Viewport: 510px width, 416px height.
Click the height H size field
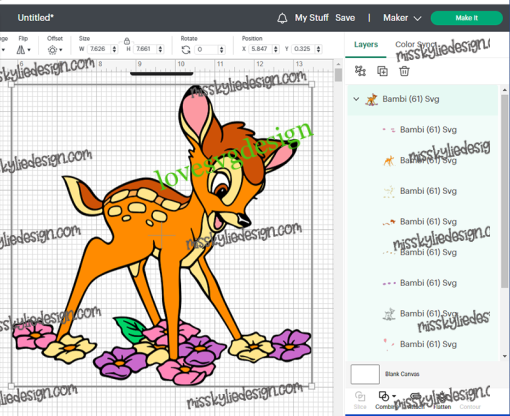pyautogui.click(x=145, y=49)
